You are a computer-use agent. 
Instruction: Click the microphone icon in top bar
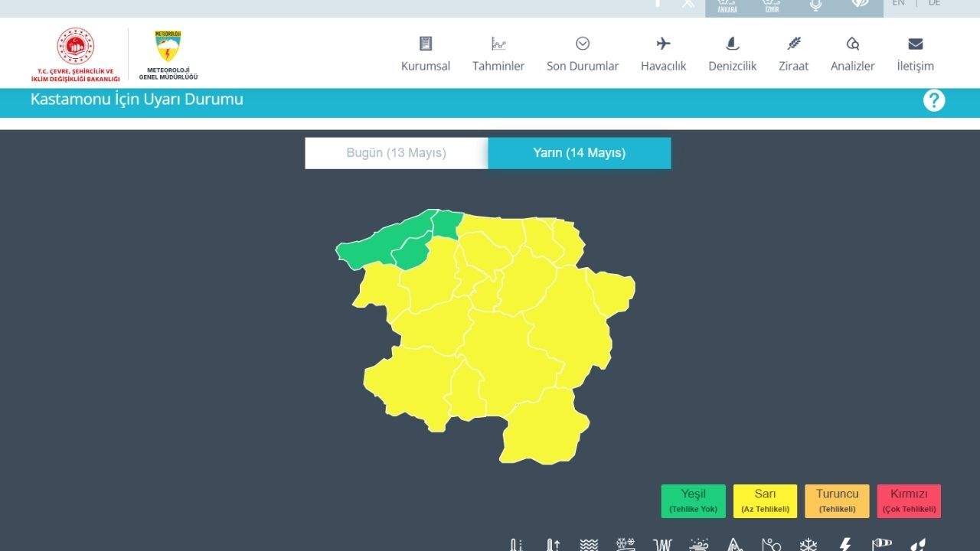coord(815,7)
